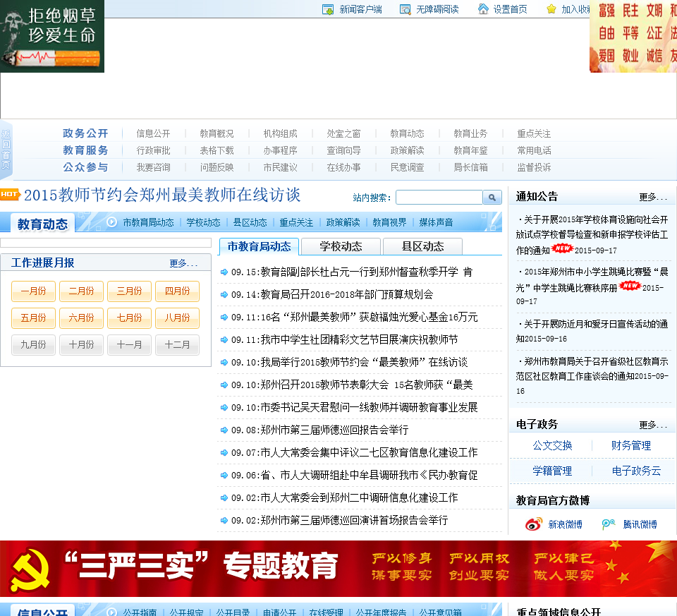Click the 政务公开 navigation heading

click(85, 133)
